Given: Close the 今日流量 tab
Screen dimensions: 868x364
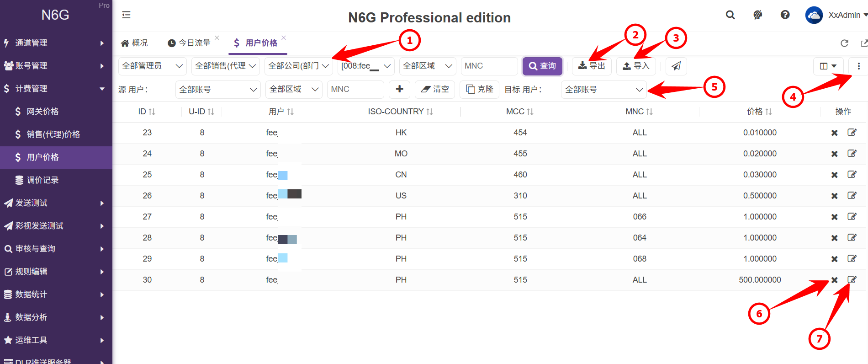Looking at the screenshot, I should [x=217, y=37].
